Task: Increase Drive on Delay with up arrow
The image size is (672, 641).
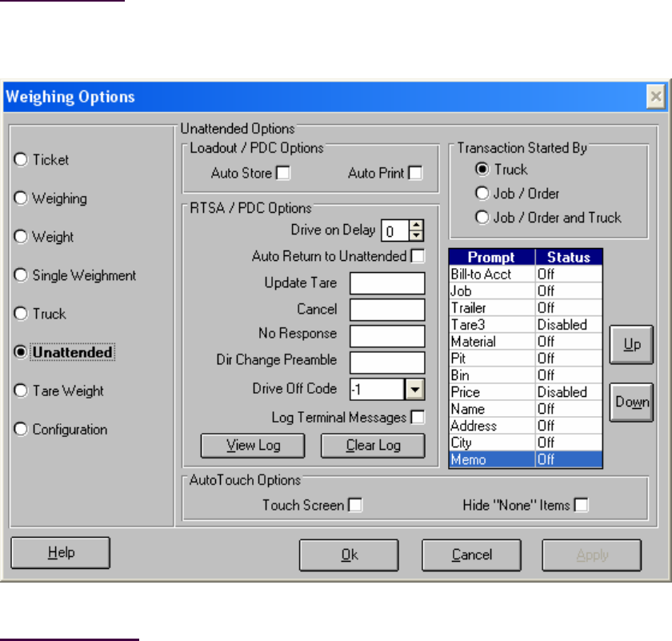Action: click(416, 226)
